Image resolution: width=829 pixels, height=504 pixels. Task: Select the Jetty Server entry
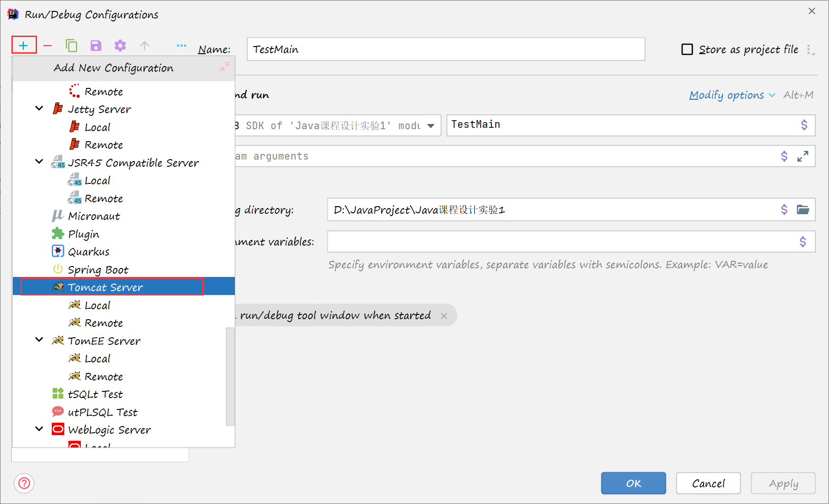point(124,109)
